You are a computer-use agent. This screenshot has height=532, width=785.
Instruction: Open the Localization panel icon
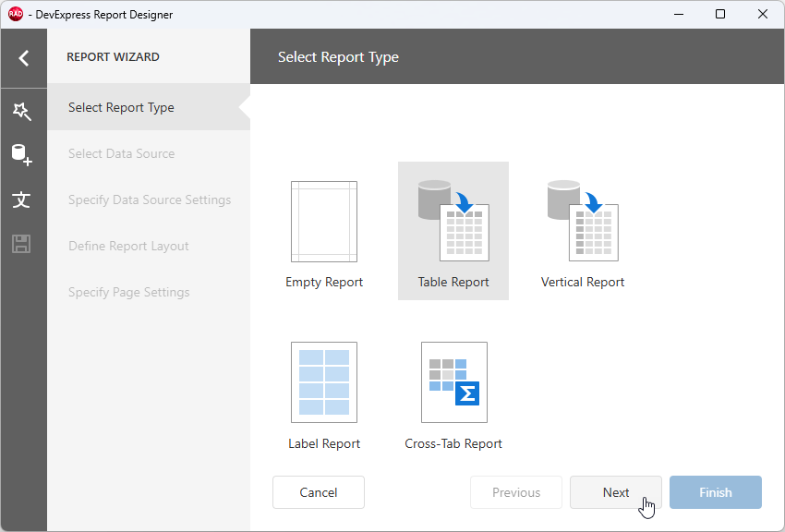point(23,199)
